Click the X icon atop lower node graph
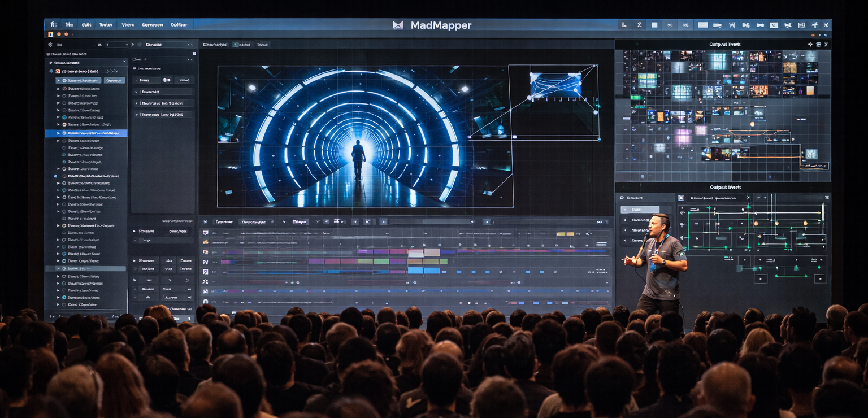Screen dimensions: 868x418 pyautogui.click(x=827, y=198)
